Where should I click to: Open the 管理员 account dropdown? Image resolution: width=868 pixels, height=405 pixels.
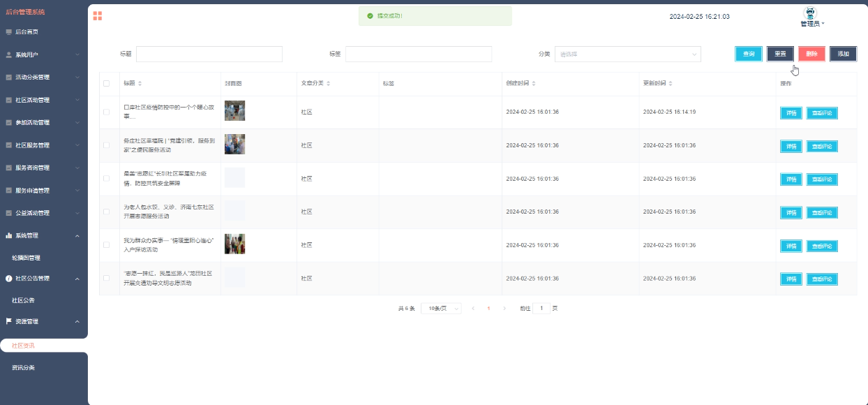pyautogui.click(x=812, y=24)
